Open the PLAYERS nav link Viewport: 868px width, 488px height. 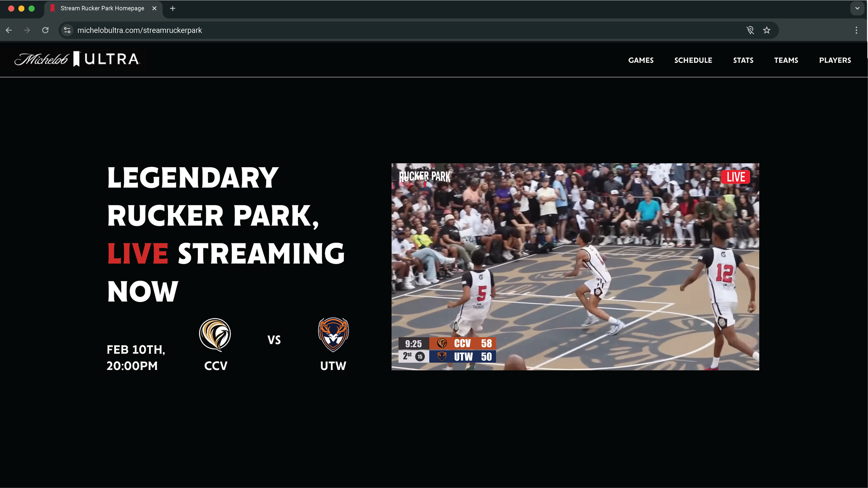(x=835, y=60)
